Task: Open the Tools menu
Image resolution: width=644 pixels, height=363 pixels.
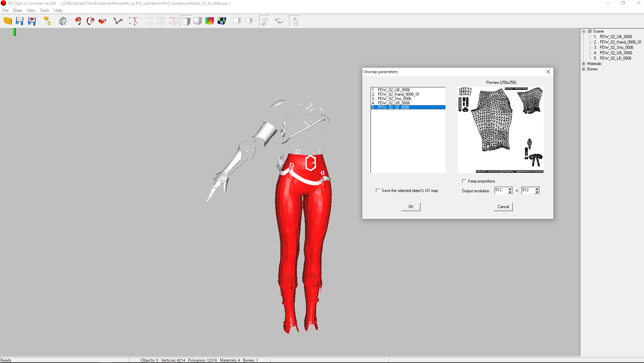Action: (x=44, y=10)
